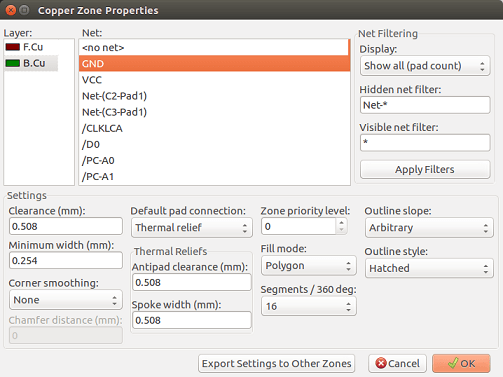Cancel the zone properties dialog
Screen dimensions: 503x377
tap(397, 363)
